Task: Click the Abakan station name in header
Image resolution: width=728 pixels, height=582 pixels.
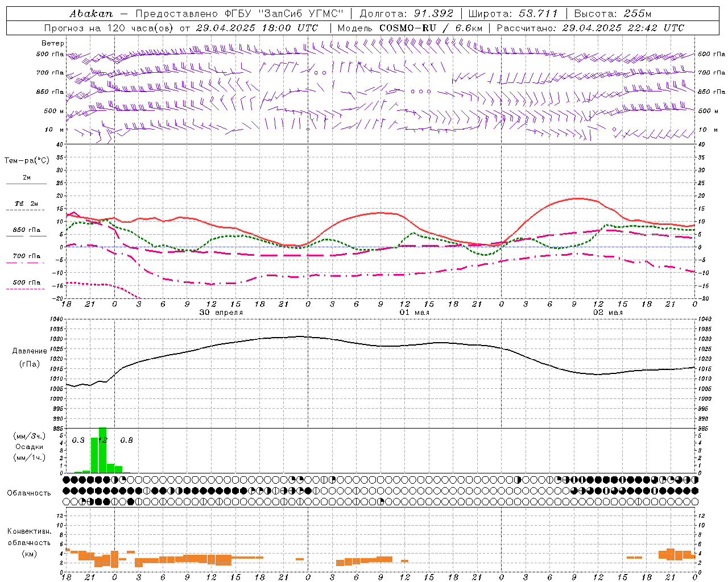Action: click(91, 14)
